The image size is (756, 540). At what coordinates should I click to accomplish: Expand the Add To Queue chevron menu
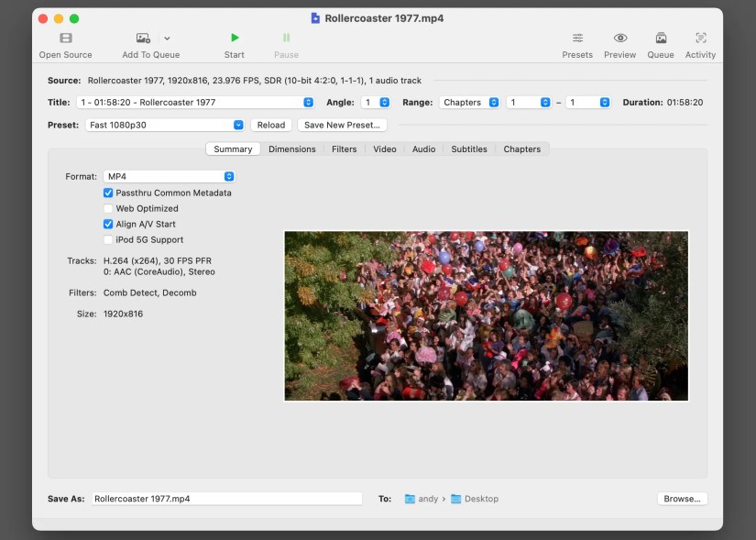167,39
